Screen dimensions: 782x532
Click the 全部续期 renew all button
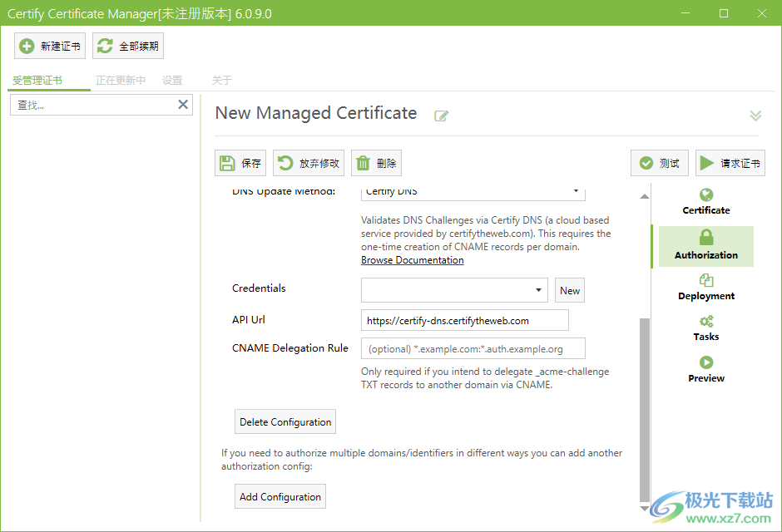(x=127, y=46)
